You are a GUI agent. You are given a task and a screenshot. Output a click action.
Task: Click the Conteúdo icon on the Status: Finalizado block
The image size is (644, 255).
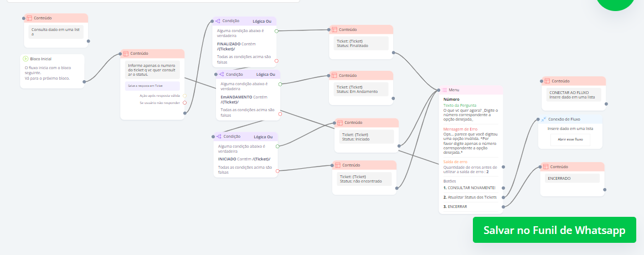click(x=334, y=29)
